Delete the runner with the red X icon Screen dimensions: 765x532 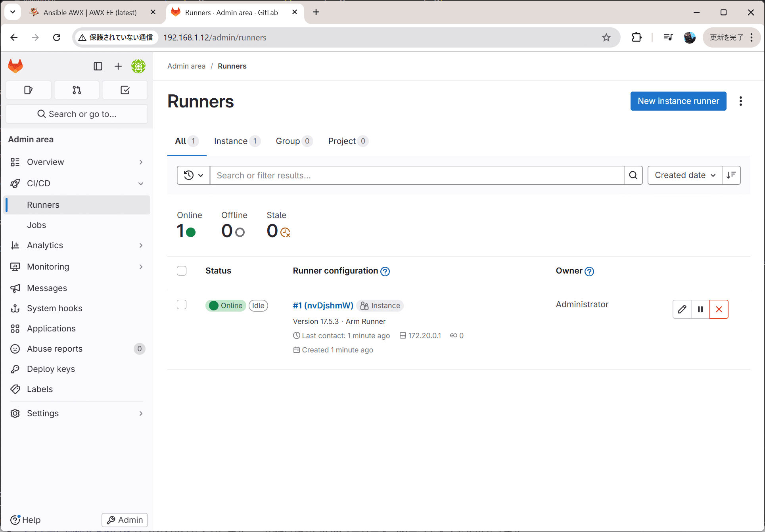[x=719, y=309]
